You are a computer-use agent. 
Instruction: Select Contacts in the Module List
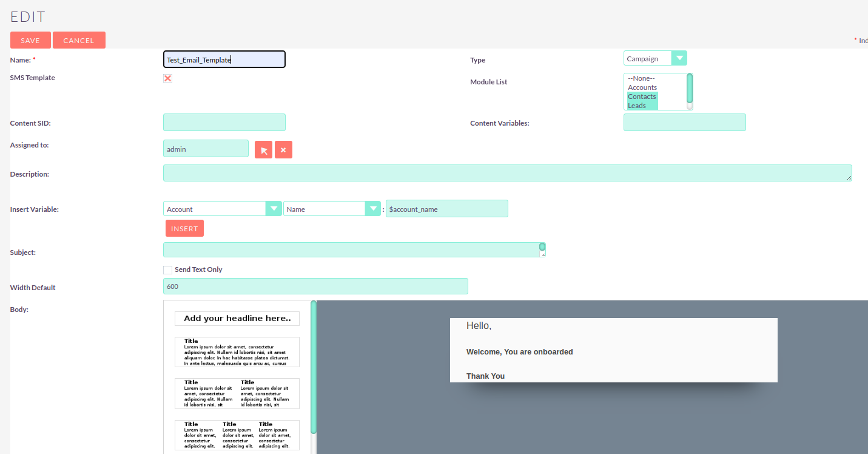[642, 97]
